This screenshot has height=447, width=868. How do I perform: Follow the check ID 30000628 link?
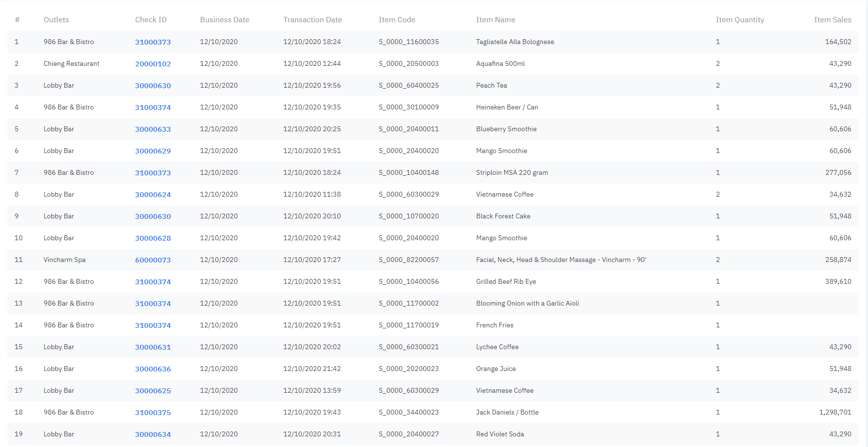pyautogui.click(x=153, y=238)
